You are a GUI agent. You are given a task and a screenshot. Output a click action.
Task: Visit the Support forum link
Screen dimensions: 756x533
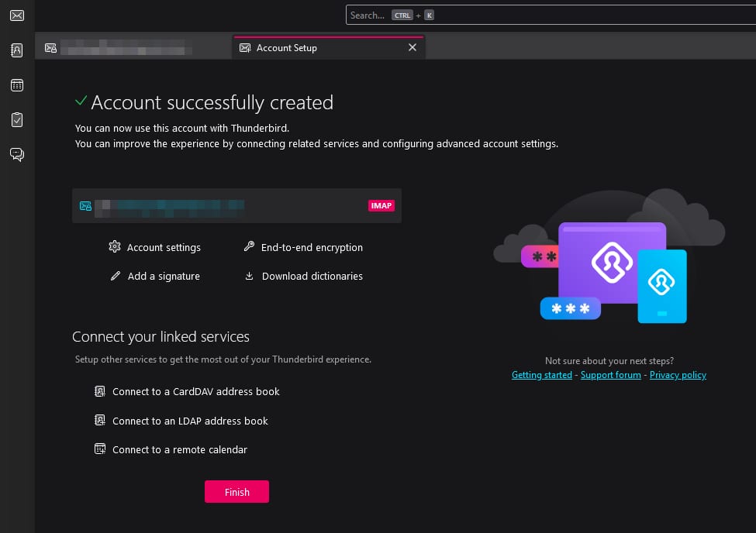(x=610, y=375)
